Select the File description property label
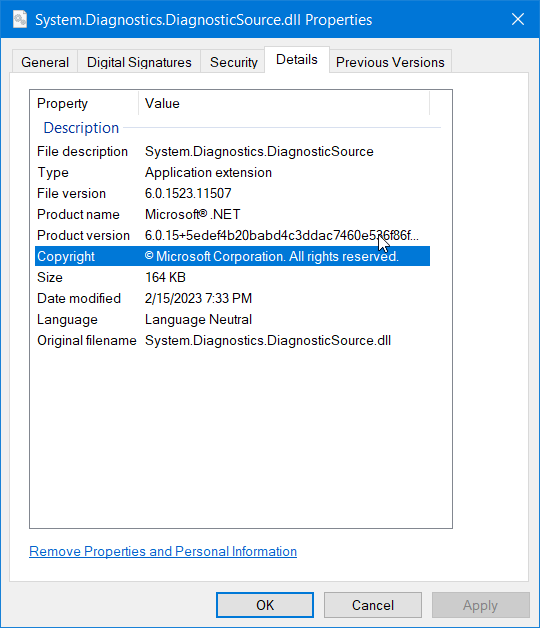The width and height of the screenshot is (540, 628). coord(82,151)
